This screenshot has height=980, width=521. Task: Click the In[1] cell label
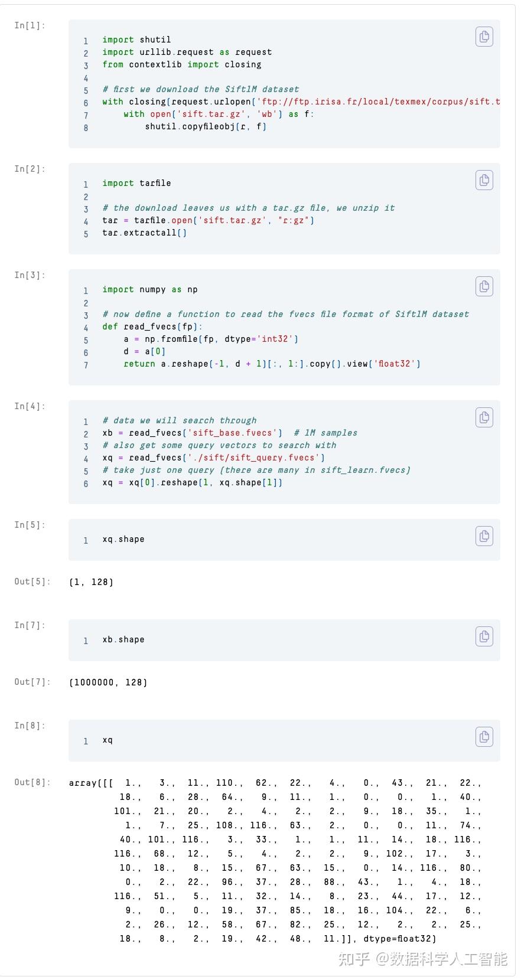tap(30, 25)
